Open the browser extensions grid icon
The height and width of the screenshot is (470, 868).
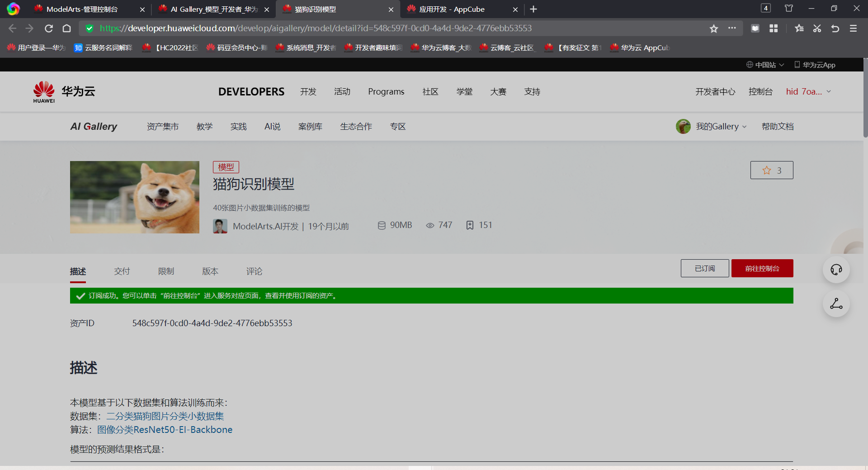(774, 28)
